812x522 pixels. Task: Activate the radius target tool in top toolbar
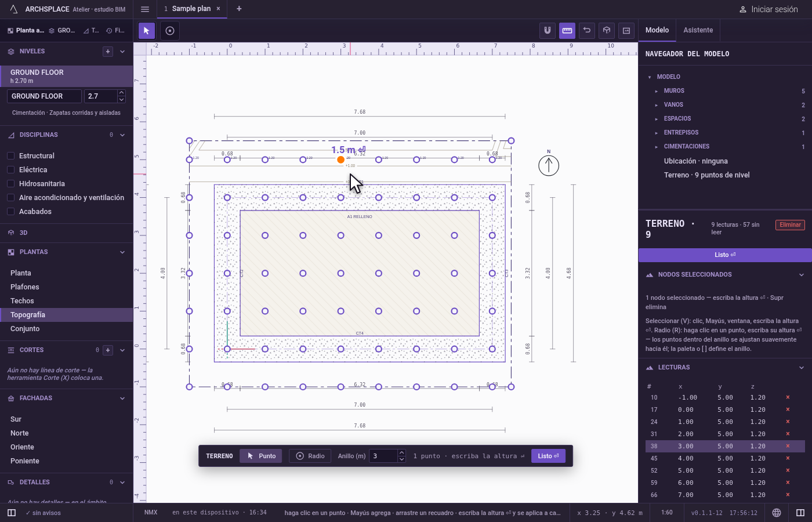170,31
